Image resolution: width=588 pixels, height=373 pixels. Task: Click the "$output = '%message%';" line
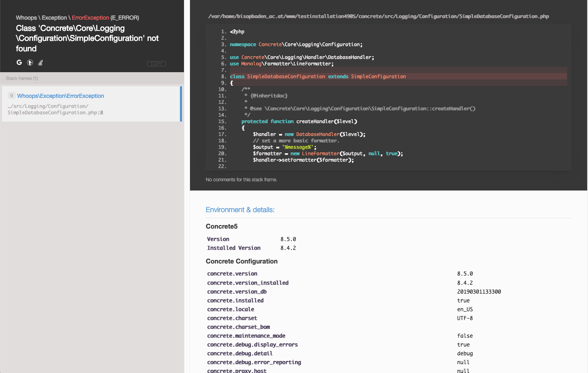pos(285,147)
